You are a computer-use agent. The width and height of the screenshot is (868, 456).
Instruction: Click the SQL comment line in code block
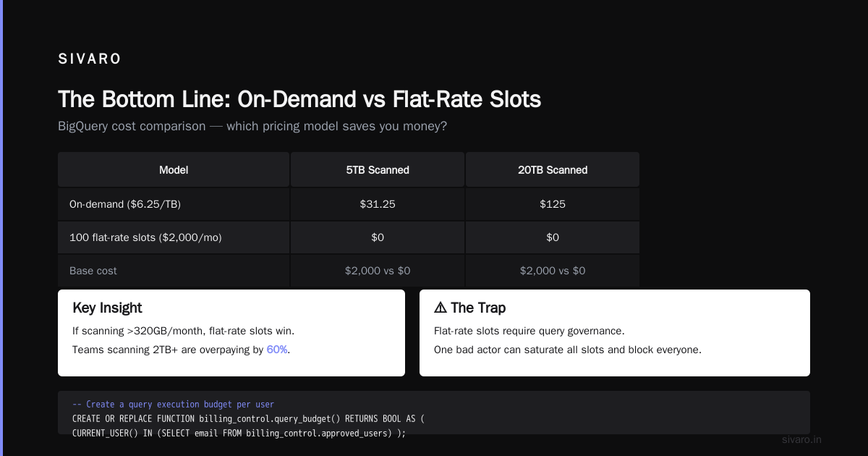[x=173, y=405]
